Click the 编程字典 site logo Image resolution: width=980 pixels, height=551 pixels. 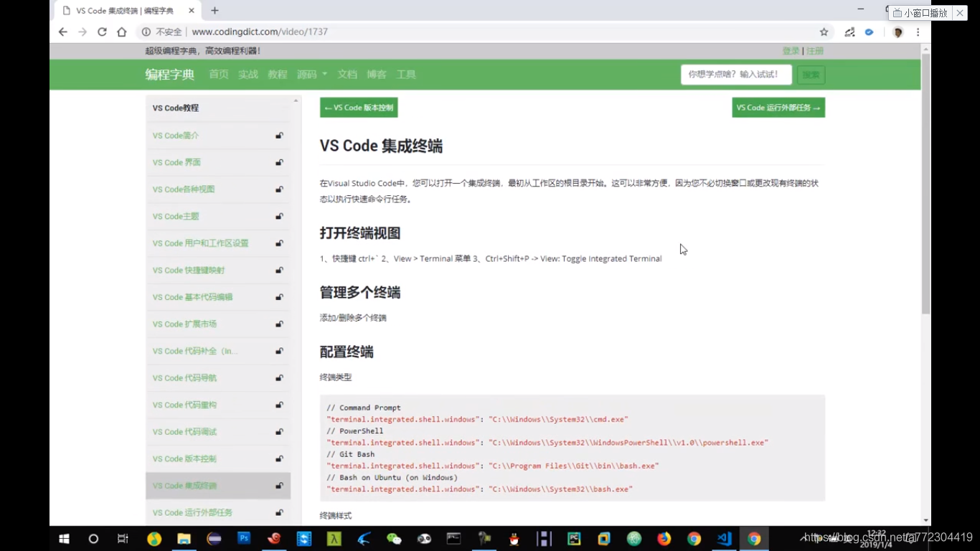(x=170, y=75)
